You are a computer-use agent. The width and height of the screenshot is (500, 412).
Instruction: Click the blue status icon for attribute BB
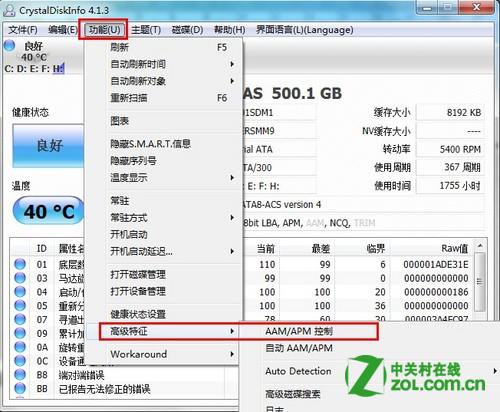(20, 388)
